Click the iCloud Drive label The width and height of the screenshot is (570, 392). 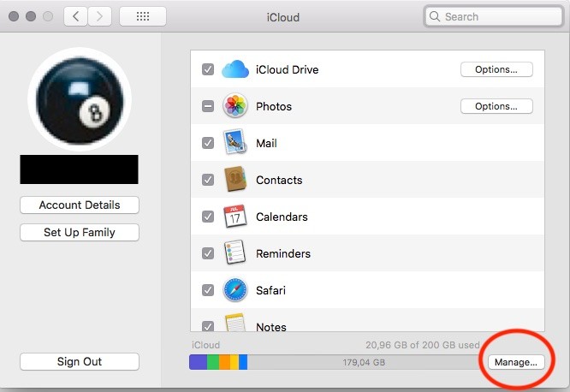[x=288, y=69]
